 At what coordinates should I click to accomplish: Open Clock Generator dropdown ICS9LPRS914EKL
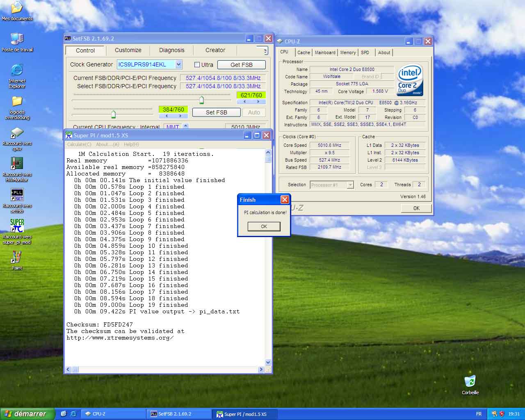point(178,64)
